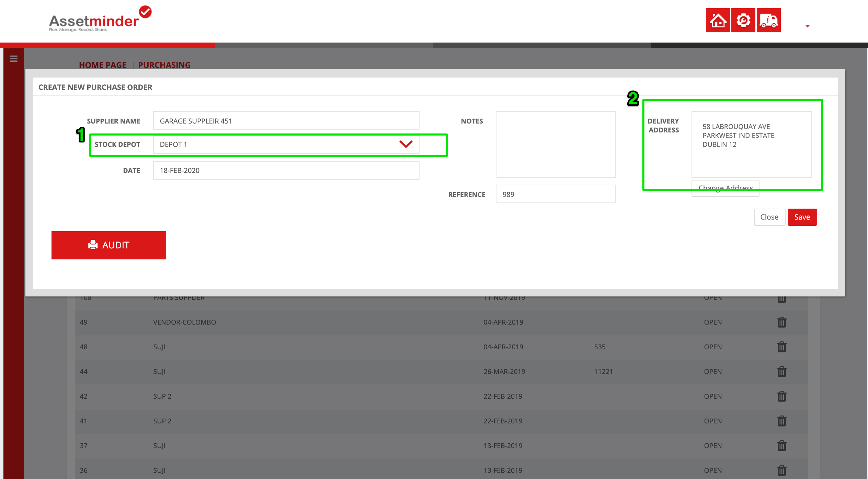Edit the Reference field 989

click(x=556, y=194)
